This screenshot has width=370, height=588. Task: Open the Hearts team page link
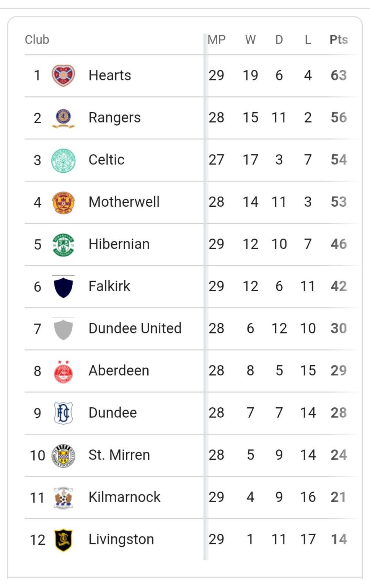pyautogui.click(x=110, y=75)
